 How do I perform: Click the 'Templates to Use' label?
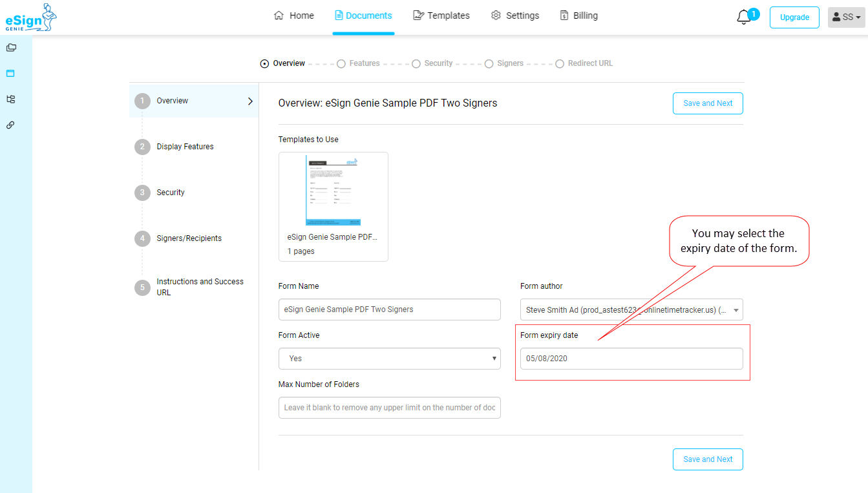(x=308, y=140)
